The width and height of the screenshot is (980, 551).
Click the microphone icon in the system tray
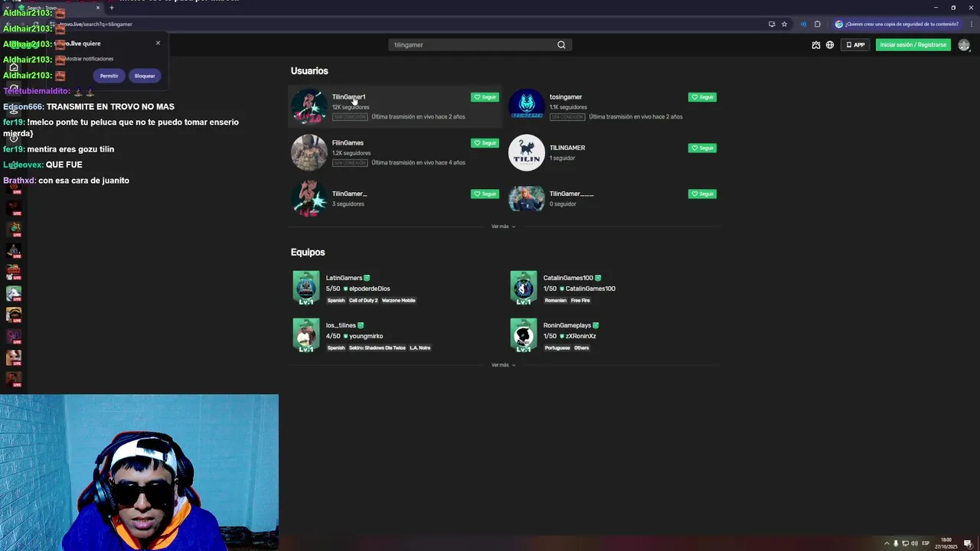(897, 543)
